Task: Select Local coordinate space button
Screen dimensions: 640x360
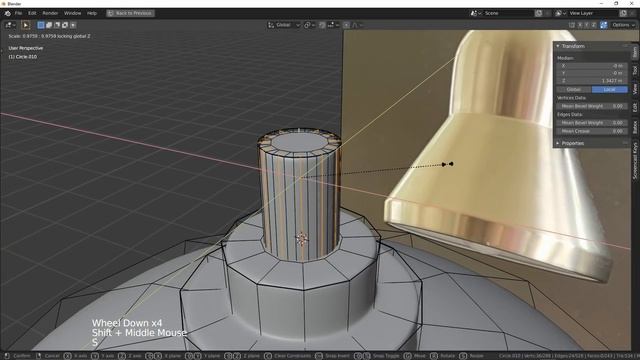Action: click(x=609, y=89)
